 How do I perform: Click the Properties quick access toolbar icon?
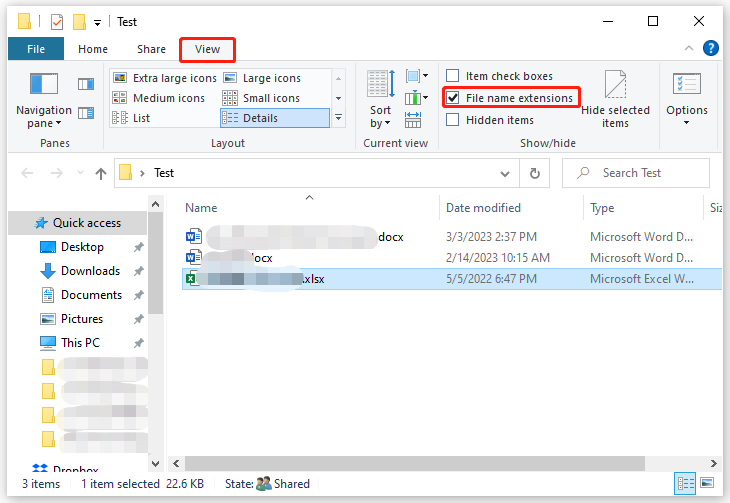pos(57,21)
